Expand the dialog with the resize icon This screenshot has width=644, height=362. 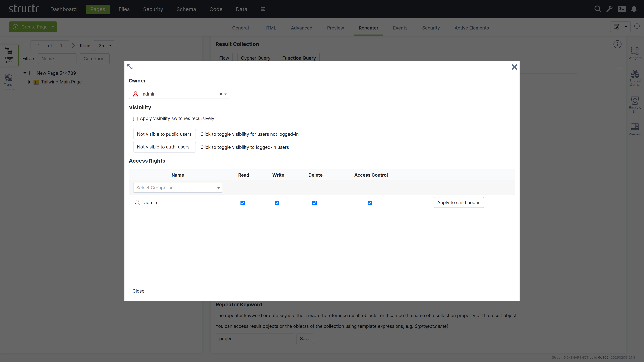coord(130,67)
